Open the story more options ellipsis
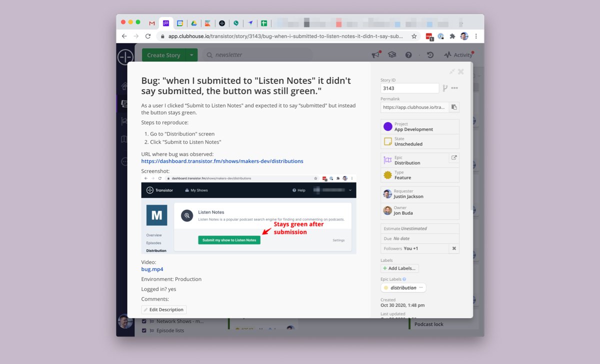Image resolution: width=600 pixels, height=364 pixels. (454, 88)
